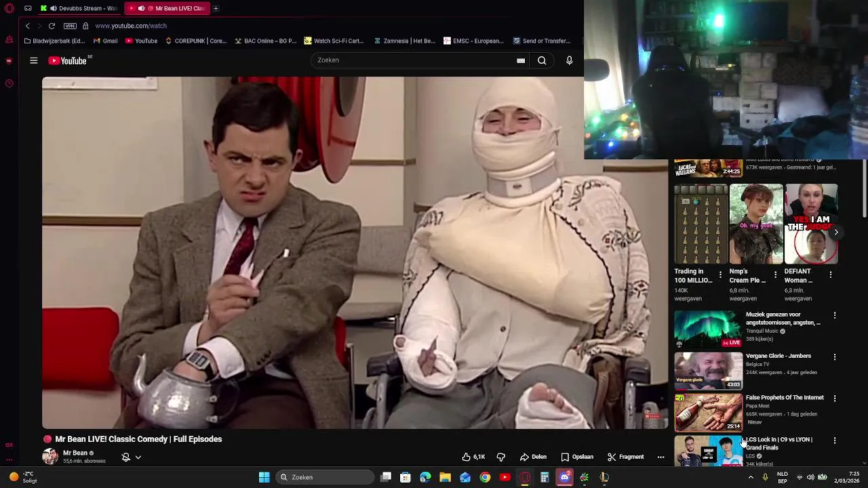
Task: Open Nmp's Cream Pie Short thumbnail
Action: click(x=756, y=224)
